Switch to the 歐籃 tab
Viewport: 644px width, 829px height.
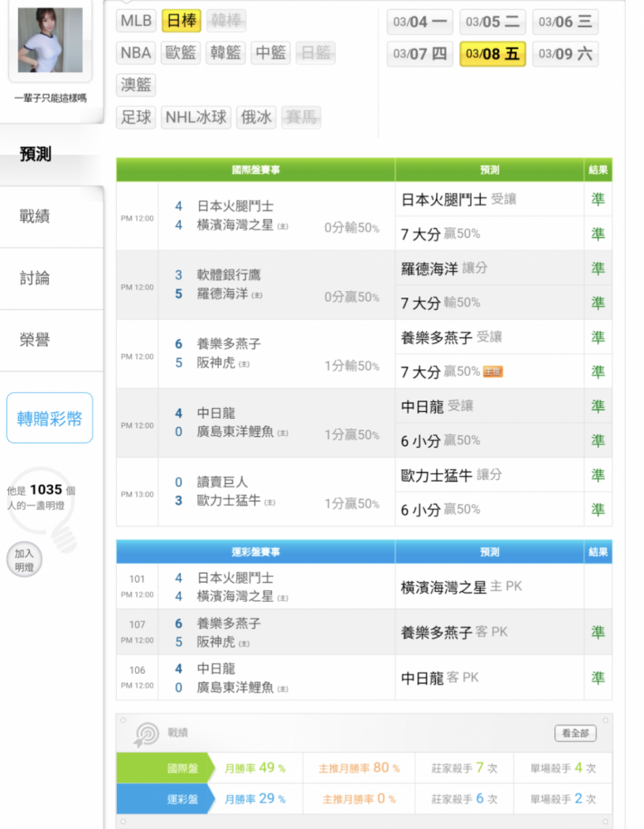181,53
